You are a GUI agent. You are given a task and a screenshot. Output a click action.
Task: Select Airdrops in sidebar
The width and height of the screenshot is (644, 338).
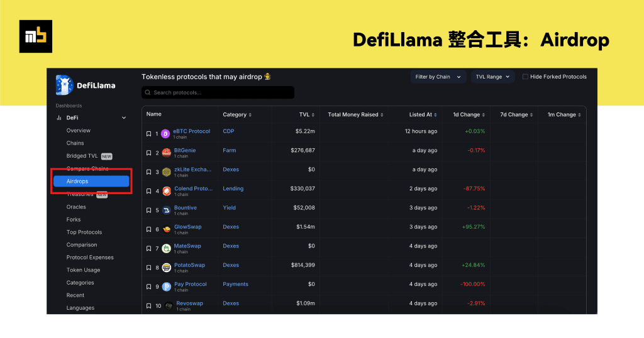point(92,182)
